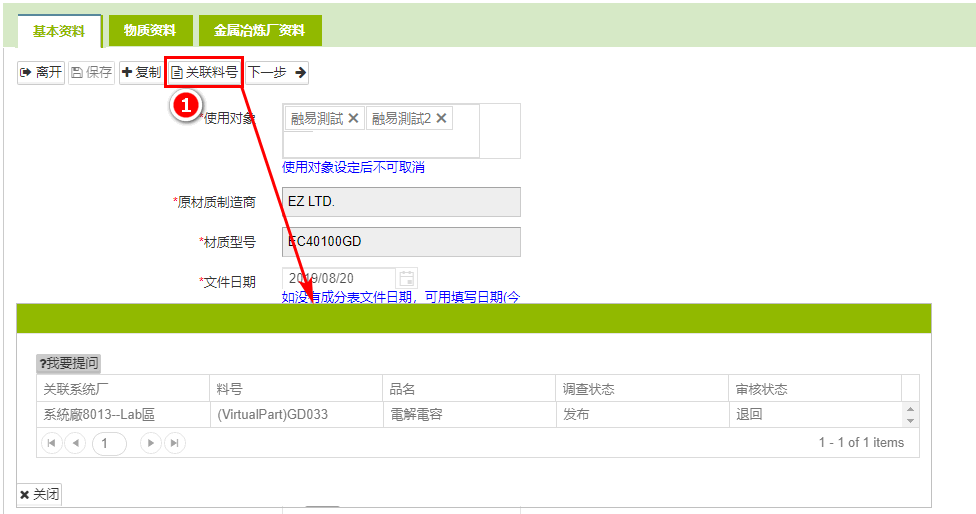Screen dimensions: 976x514
Task: Click the 关联料号 button
Action: [204, 72]
